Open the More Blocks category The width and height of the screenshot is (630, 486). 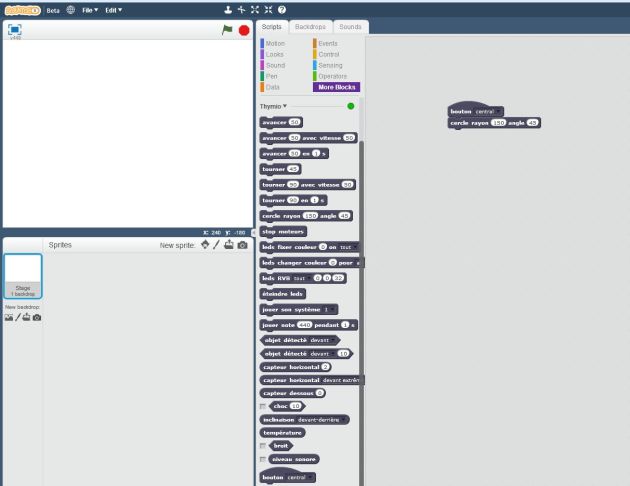(336, 87)
